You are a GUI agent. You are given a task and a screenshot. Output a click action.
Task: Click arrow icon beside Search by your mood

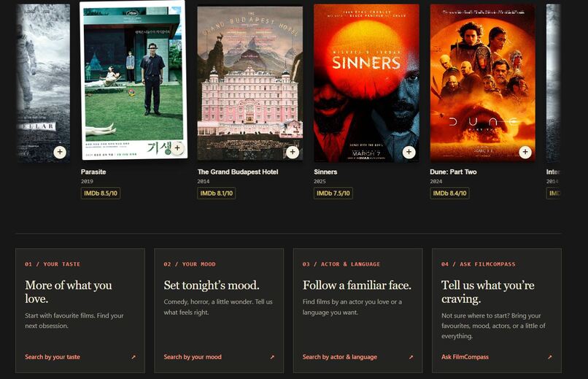coord(272,357)
